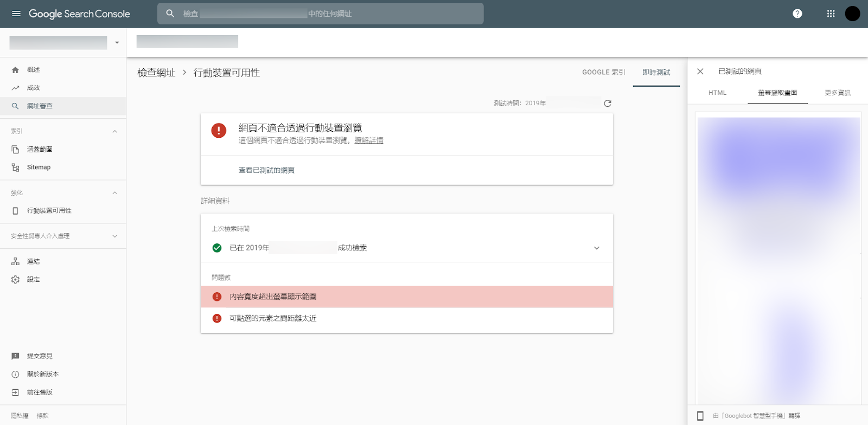Open the 條款 footer link
This screenshot has height=425, width=868.
[42, 416]
